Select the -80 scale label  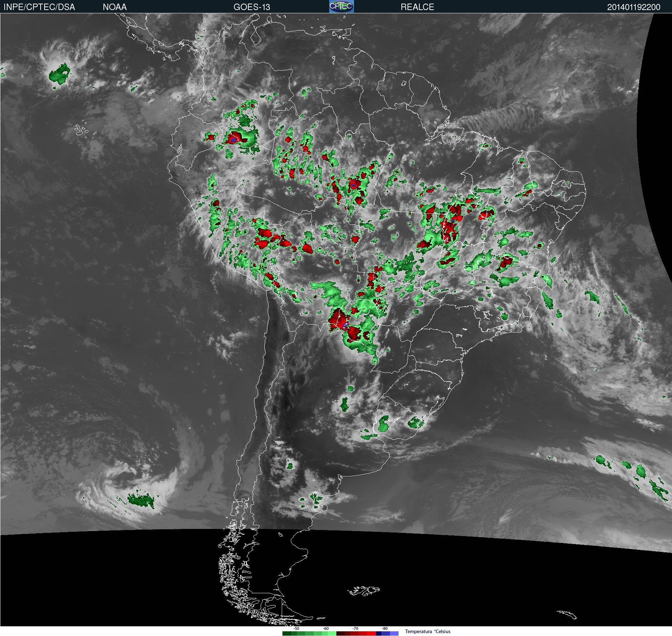click(385, 628)
